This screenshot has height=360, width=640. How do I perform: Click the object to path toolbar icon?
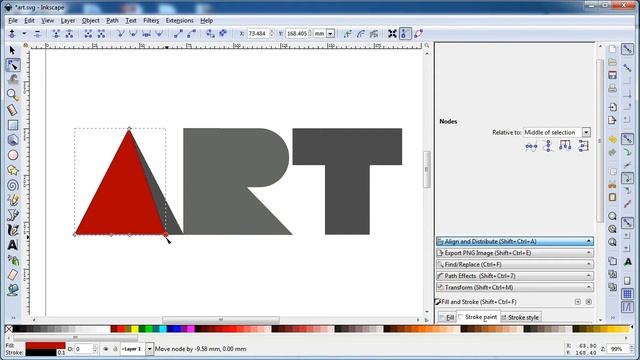pyautogui.click(x=210, y=33)
